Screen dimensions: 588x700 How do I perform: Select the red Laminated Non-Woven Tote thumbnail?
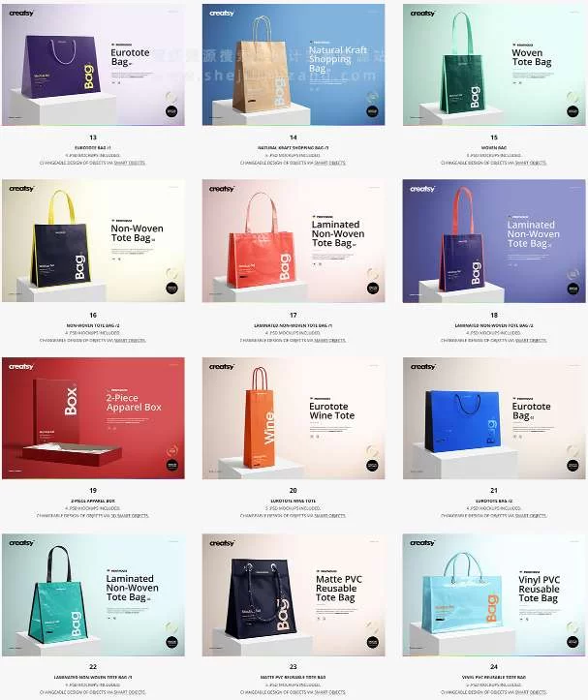point(294,241)
